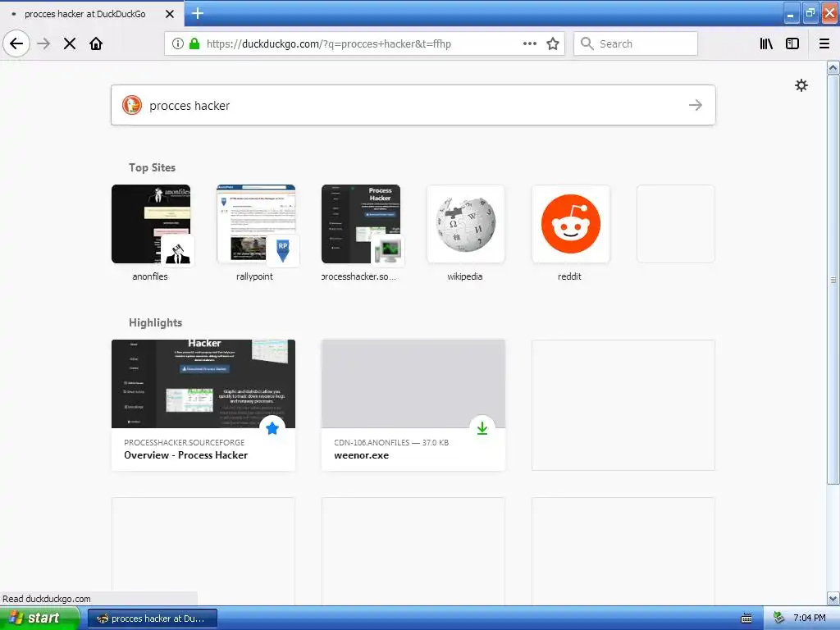Click the 'anonfiles' label under Top Sites

coord(150,276)
